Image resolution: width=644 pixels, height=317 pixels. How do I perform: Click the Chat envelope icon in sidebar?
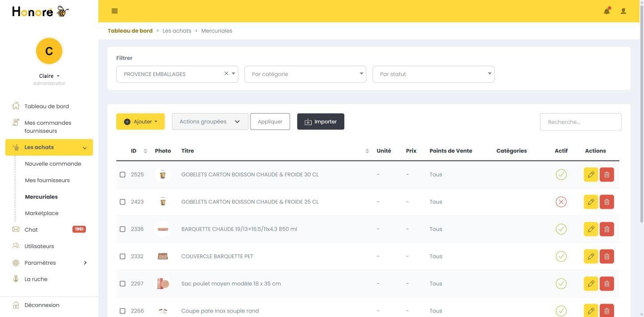click(x=16, y=229)
